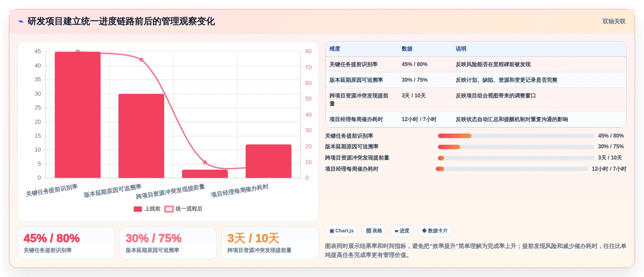644x277 pixels.
Task: Click the 进度 tag chip
Action: click(402, 231)
